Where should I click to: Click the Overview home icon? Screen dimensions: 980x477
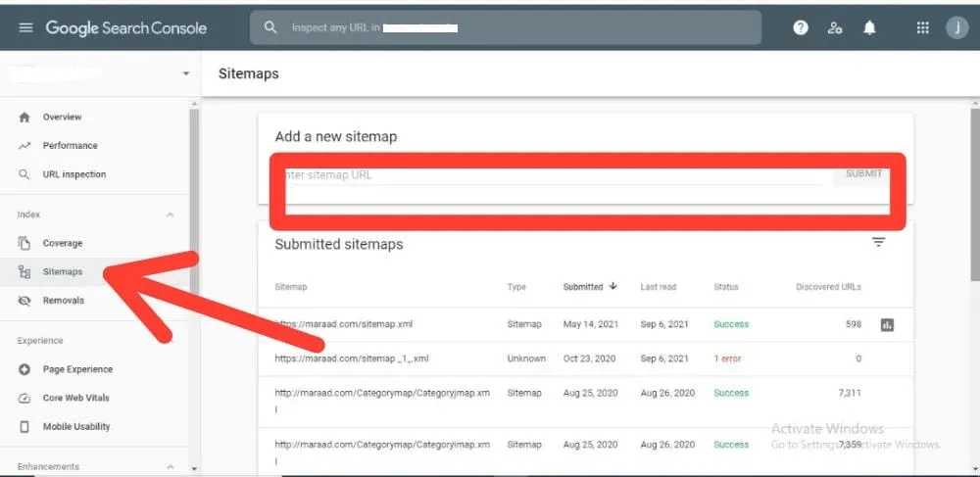[24, 117]
